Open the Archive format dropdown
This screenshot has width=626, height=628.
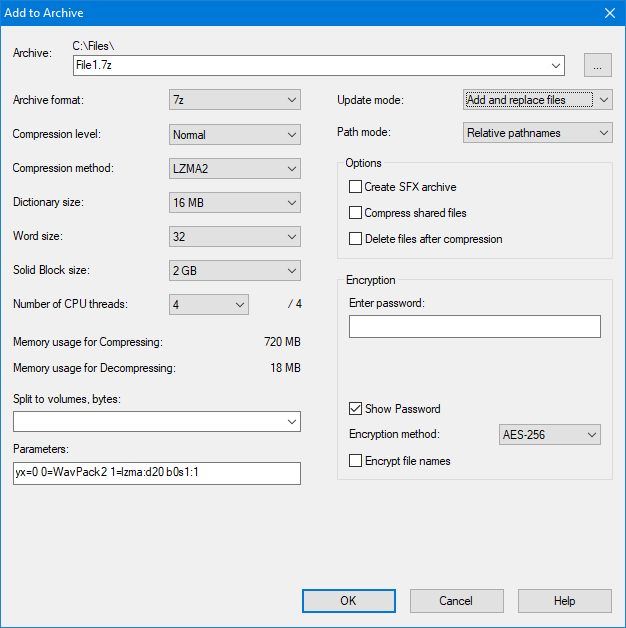click(235, 100)
